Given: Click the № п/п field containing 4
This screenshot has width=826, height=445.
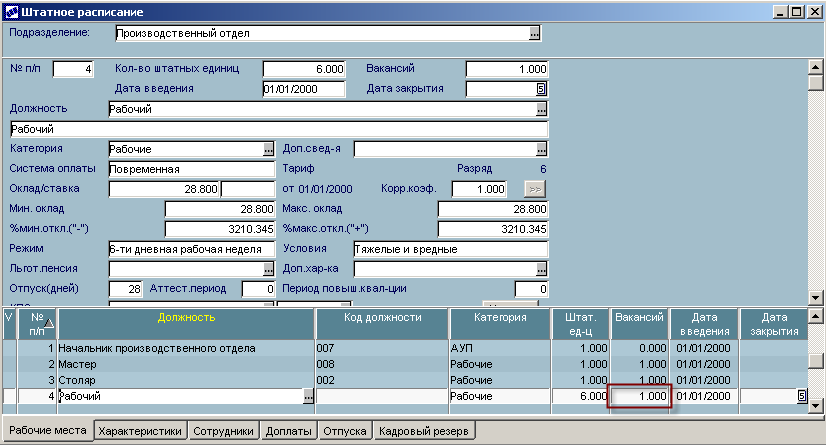Looking at the screenshot, I should pos(73,69).
